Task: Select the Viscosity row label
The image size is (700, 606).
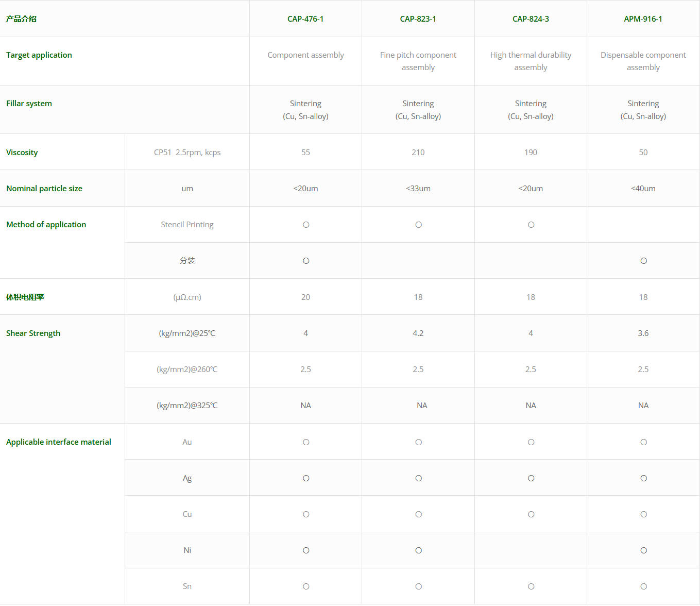Action: point(22,153)
